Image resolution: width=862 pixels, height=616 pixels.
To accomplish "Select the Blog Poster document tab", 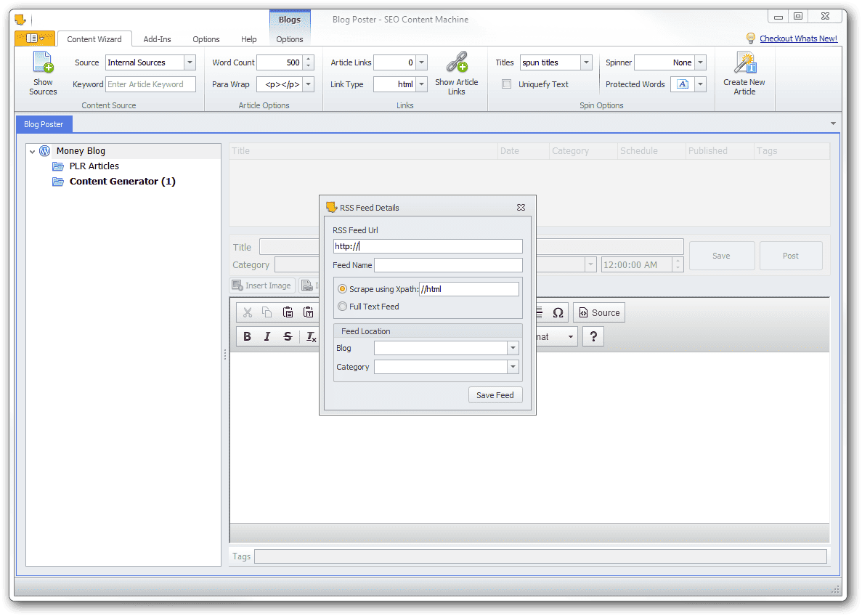I will 44,124.
